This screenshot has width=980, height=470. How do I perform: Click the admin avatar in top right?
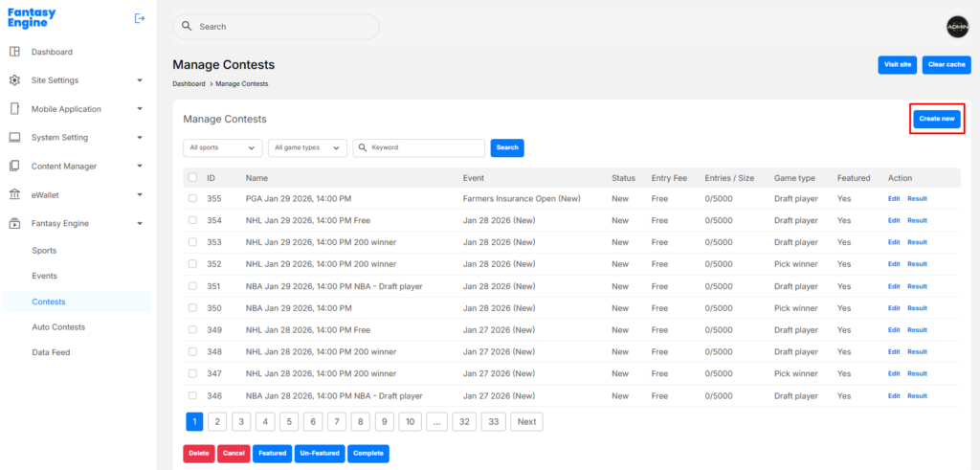[958, 27]
